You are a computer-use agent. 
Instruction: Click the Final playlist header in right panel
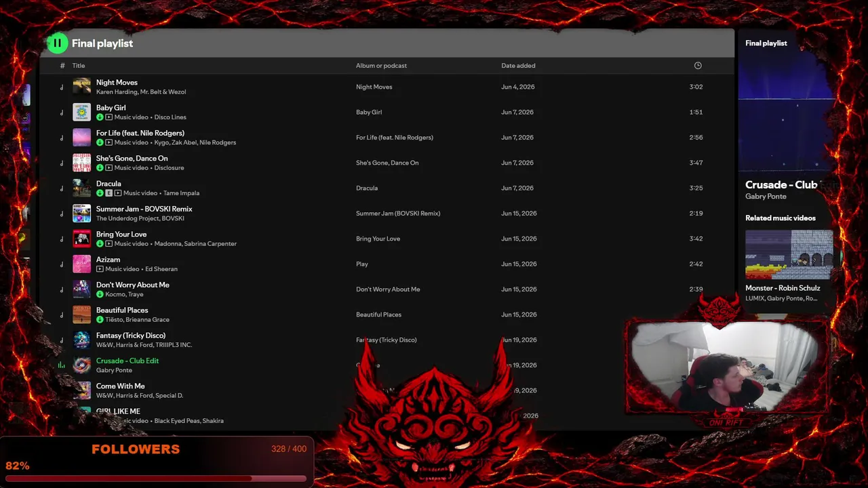(x=766, y=43)
